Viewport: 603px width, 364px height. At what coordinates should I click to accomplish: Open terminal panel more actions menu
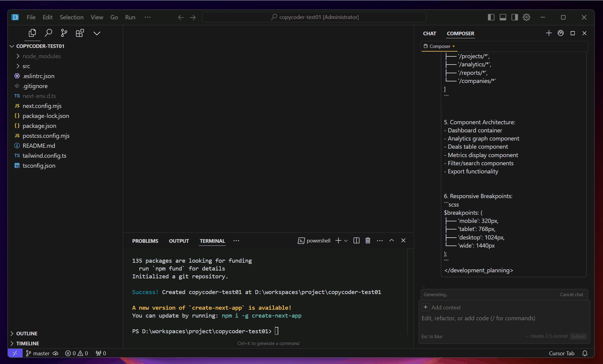[x=380, y=240]
